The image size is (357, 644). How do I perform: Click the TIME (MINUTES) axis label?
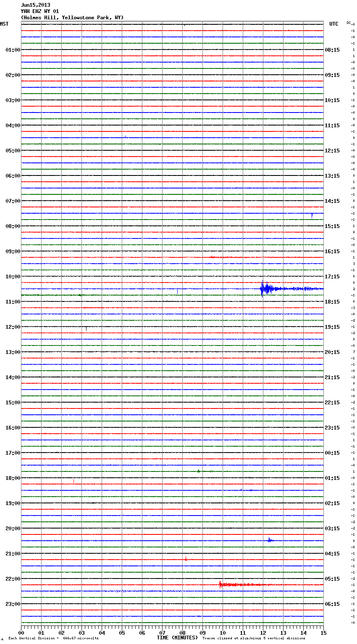point(177,638)
